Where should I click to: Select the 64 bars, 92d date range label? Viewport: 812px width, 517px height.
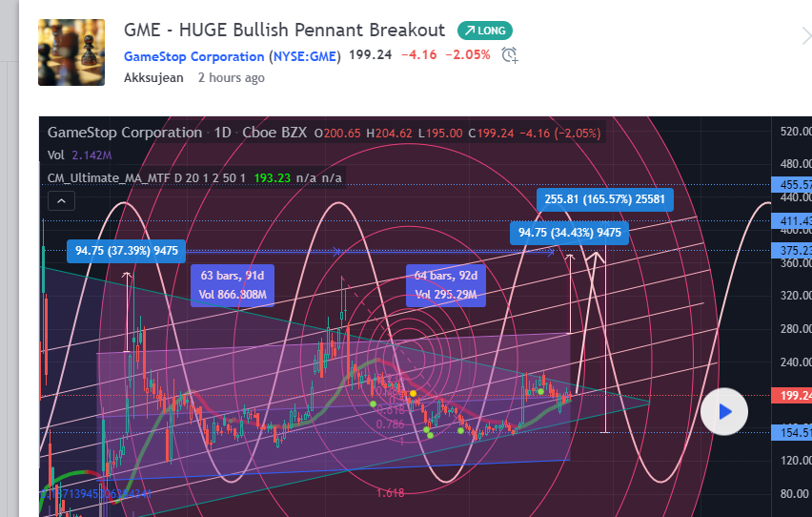(446, 285)
